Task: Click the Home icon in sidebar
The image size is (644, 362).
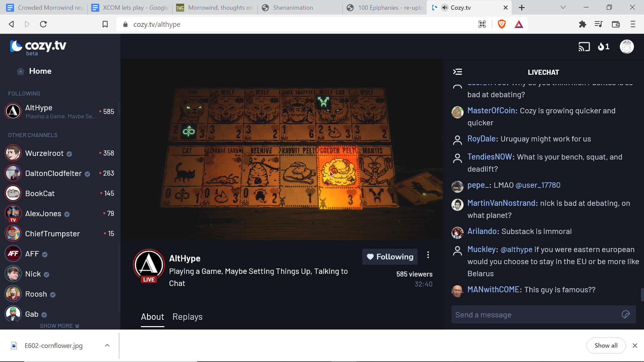Action: (x=20, y=71)
